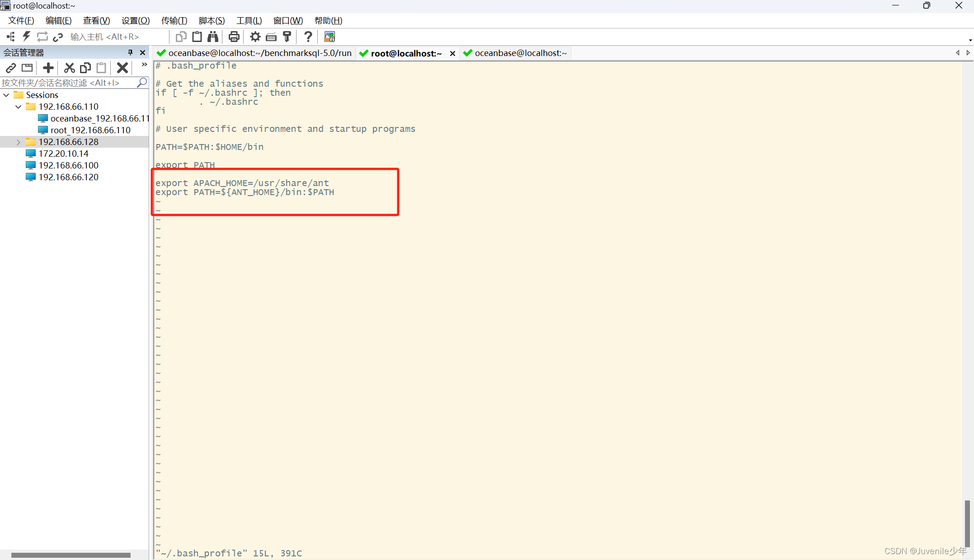This screenshot has height=560, width=974.
Task: Click the 'export APACH_HOME=/usr/share/ant' line
Action: (242, 183)
